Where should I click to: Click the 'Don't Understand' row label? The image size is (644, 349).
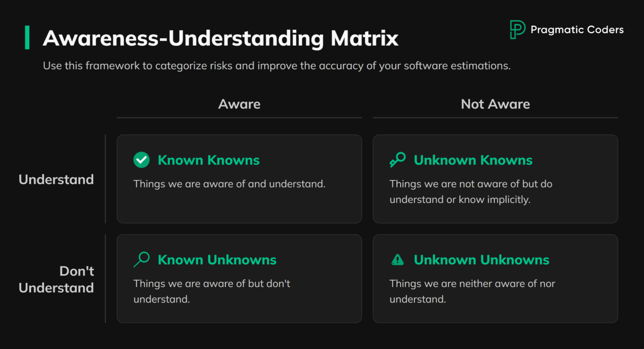(56, 279)
